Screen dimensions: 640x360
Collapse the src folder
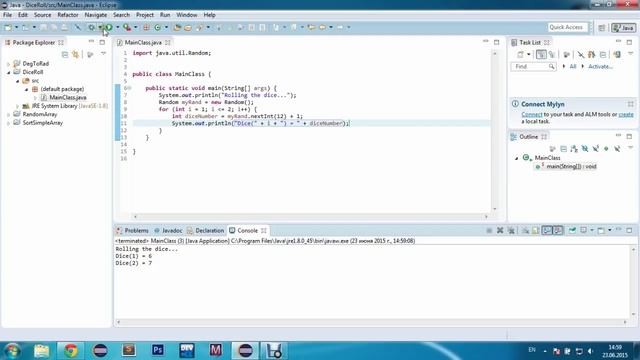pyautogui.click(x=18, y=81)
